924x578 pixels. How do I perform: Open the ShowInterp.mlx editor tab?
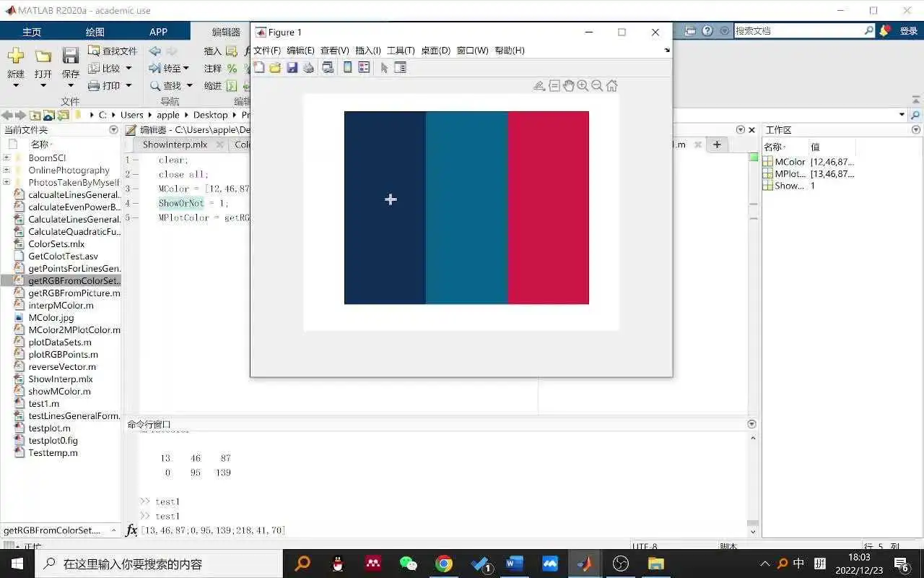coord(175,144)
